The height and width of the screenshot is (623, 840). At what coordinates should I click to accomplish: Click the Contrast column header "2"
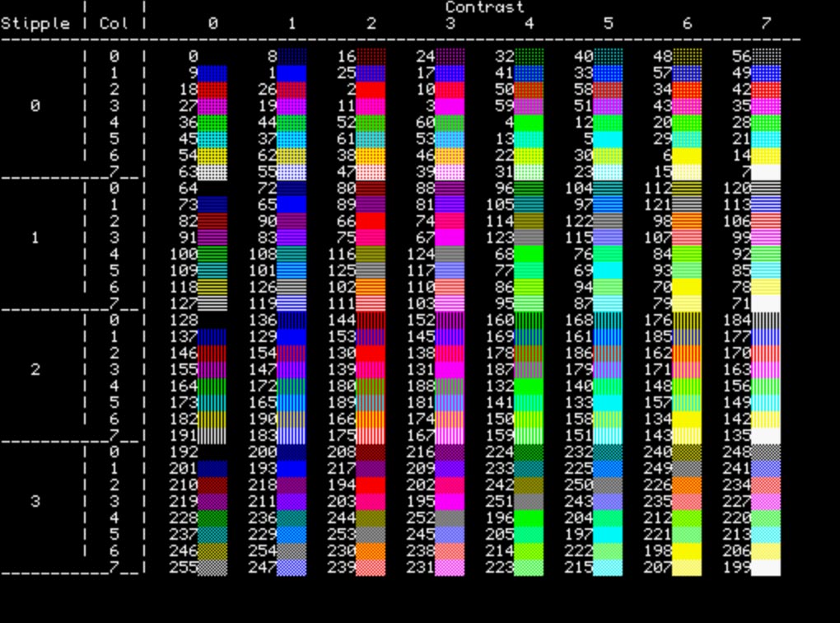tap(371, 24)
